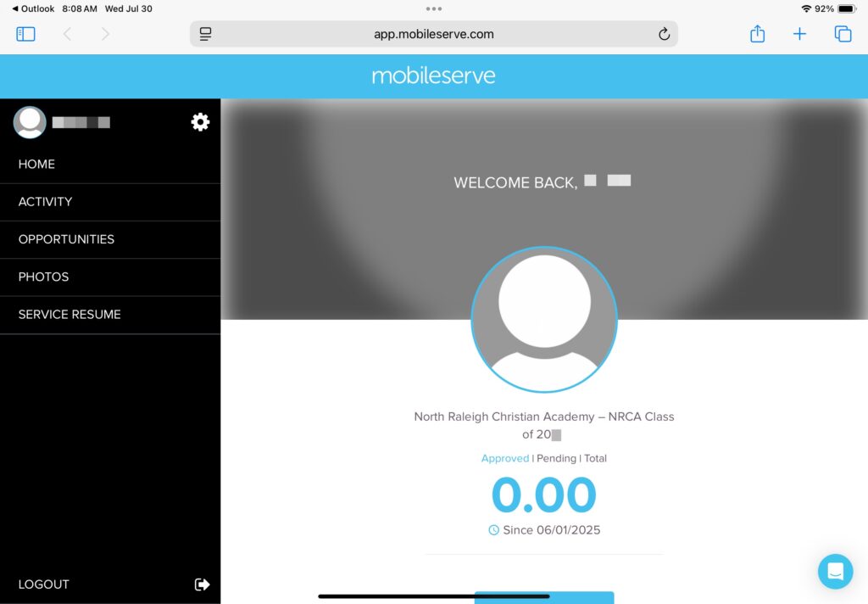This screenshot has width=868, height=604.
Task: Click the Since 06/01/2025 date text
Action: (551, 530)
